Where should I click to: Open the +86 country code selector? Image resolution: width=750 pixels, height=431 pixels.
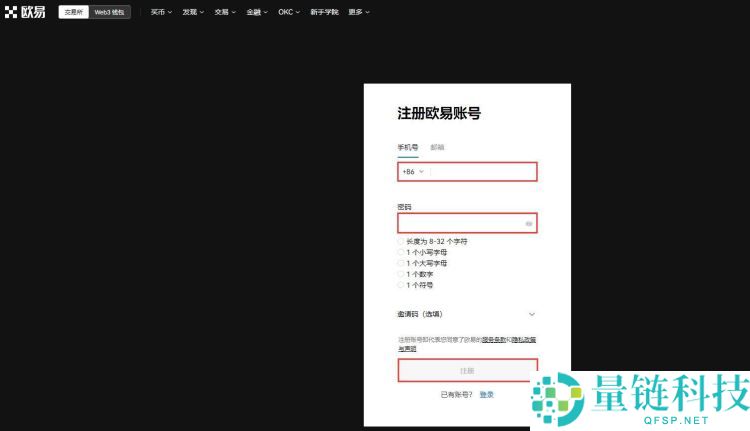[413, 172]
